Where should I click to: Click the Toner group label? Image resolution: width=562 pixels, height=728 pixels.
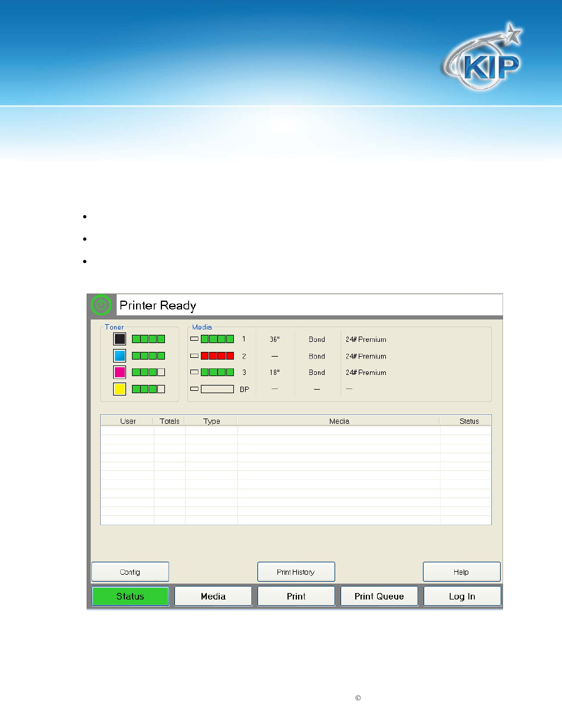[114, 327]
